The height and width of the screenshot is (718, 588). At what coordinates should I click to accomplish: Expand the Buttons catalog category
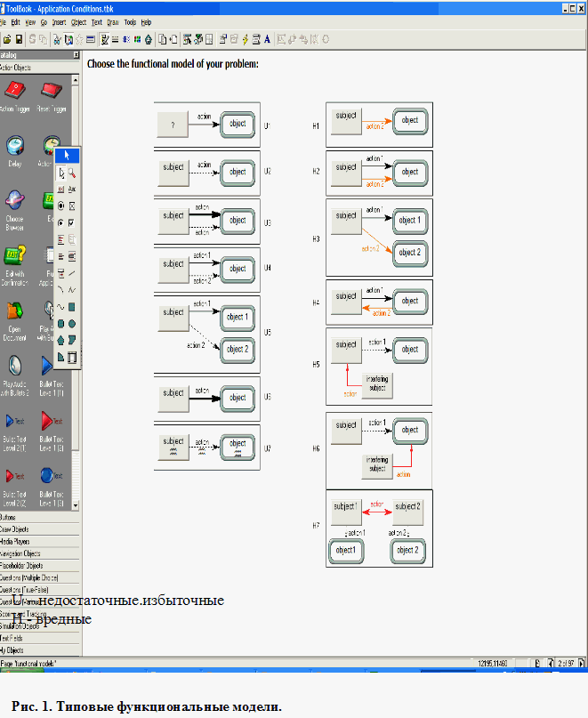(39, 518)
